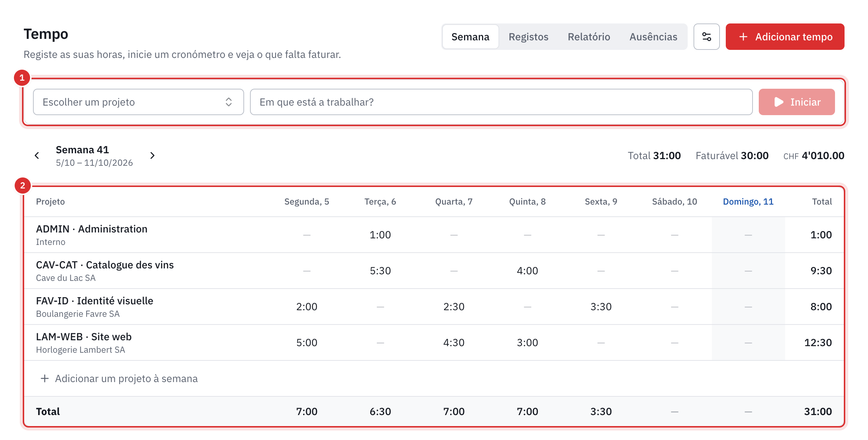
Task: Edit FAV-ID Segunda 2:00 cell
Action: (306, 307)
